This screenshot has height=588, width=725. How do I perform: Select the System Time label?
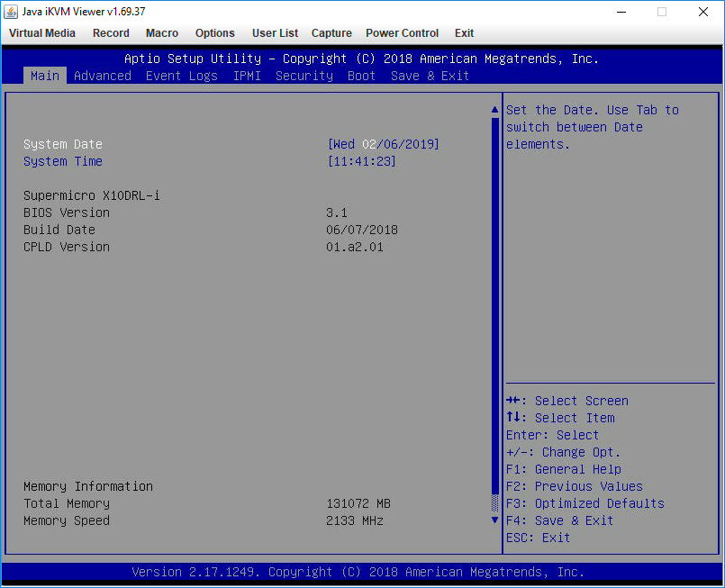tap(63, 162)
